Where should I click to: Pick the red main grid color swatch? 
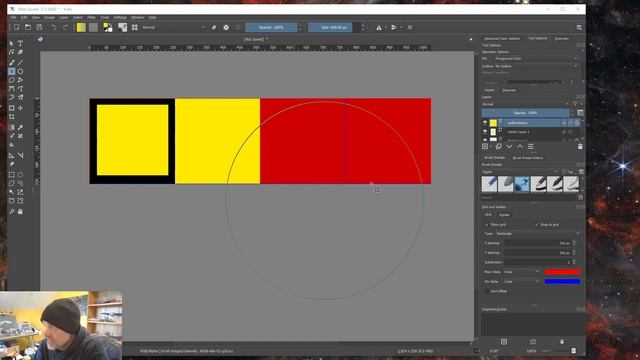click(x=562, y=272)
